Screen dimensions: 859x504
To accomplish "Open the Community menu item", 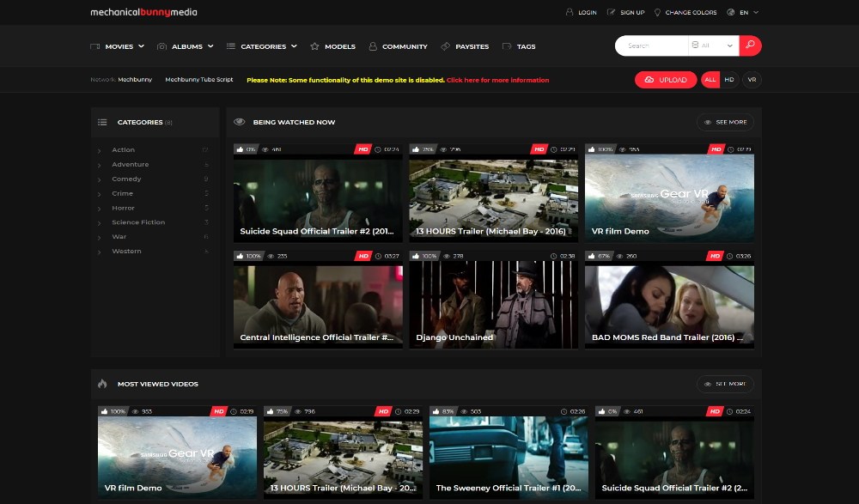I will (x=405, y=46).
